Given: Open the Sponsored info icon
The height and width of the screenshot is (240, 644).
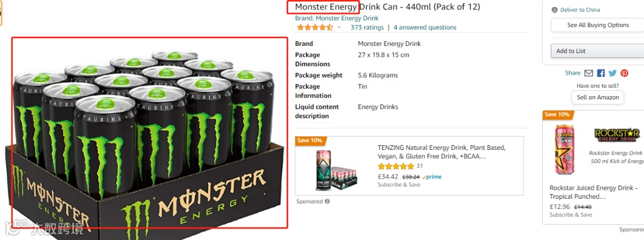Looking at the screenshot, I should point(327,201).
